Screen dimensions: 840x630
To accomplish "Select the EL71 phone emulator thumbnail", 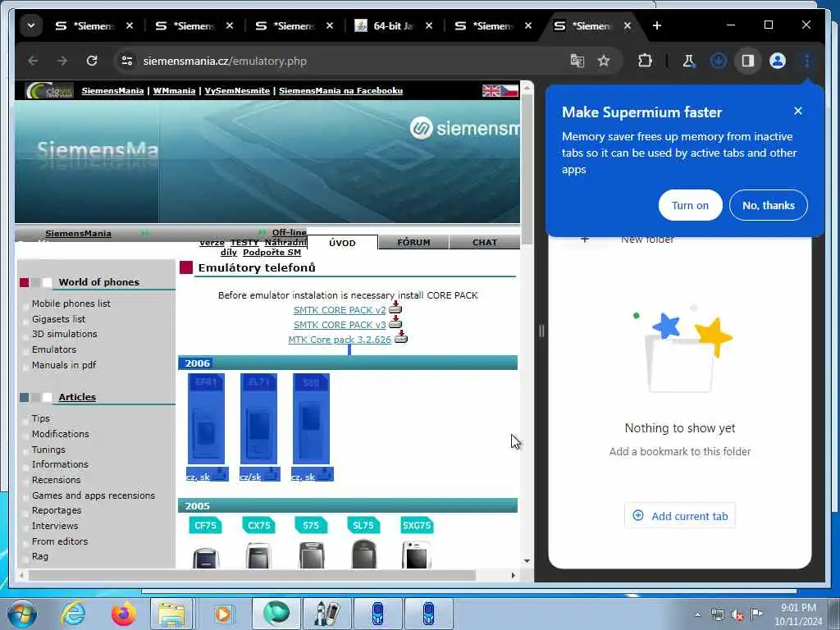I will click(258, 419).
